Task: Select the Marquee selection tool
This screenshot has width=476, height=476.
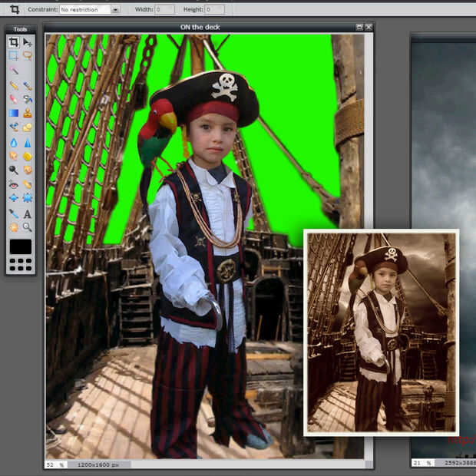Action: tap(13, 56)
